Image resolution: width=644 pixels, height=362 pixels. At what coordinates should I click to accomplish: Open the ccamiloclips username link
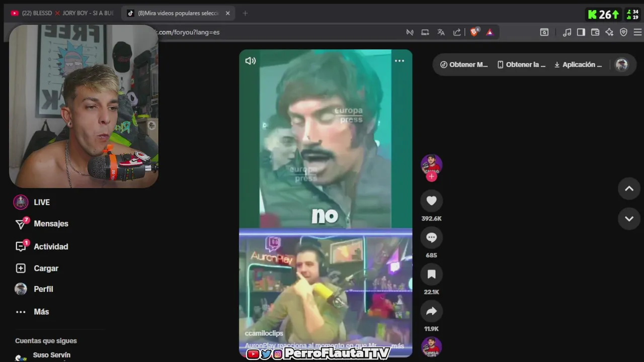click(264, 333)
